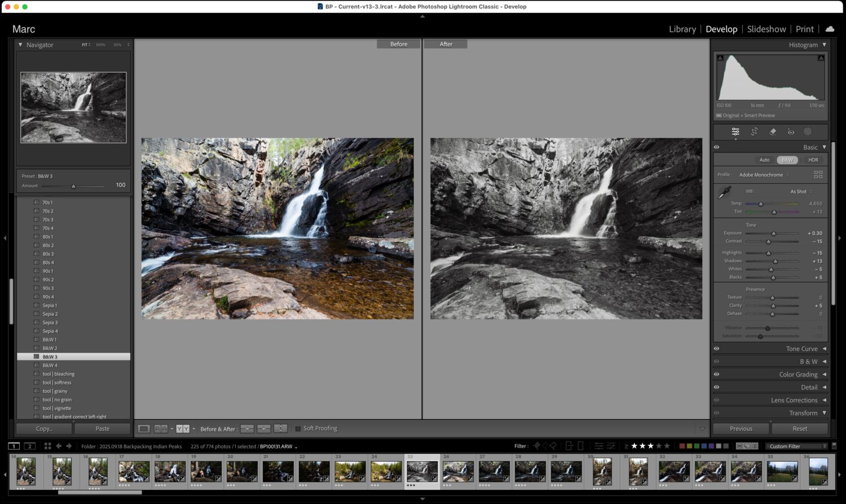The width and height of the screenshot is (846, 504).
Task: Click the Exposure slider handle
Action: point(774,233)
